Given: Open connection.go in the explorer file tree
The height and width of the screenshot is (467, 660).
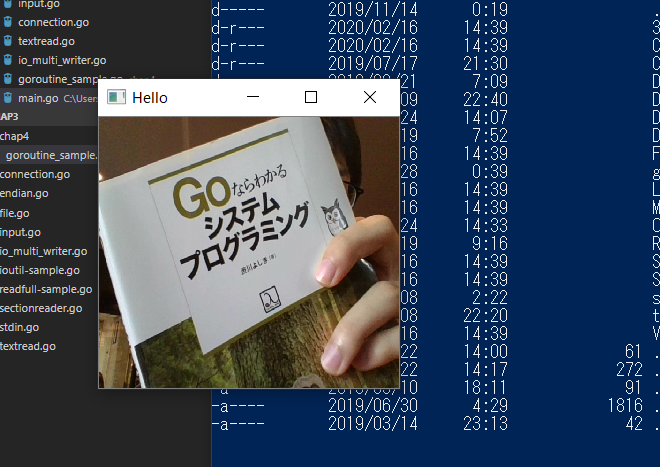Looking at the screenshot, I should (x=35, y=174).
